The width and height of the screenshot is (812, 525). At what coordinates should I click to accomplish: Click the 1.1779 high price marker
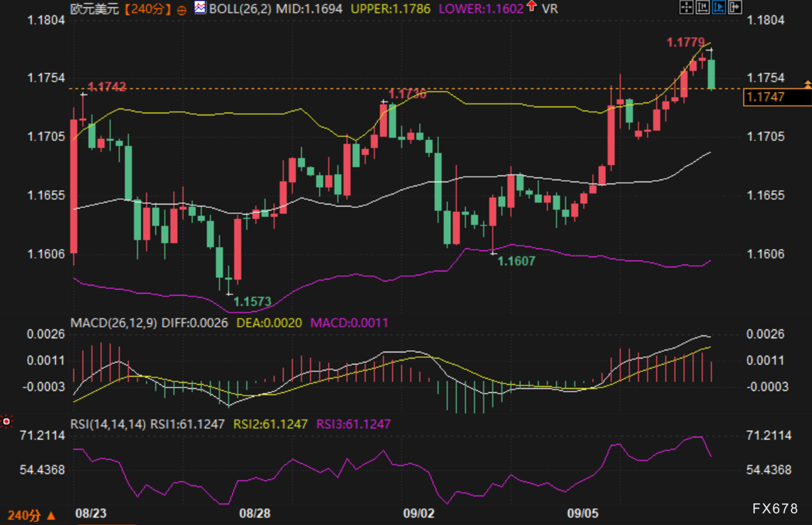tap(685, 42)
